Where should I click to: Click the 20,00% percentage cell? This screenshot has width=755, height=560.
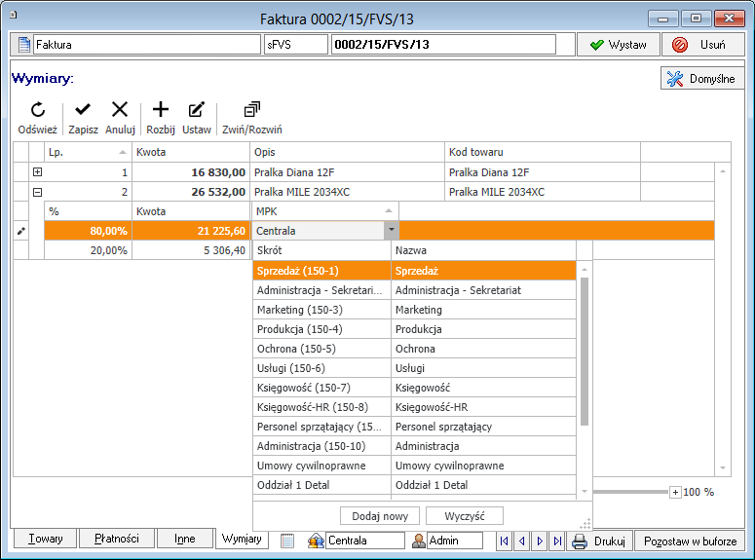click(88, 250)
